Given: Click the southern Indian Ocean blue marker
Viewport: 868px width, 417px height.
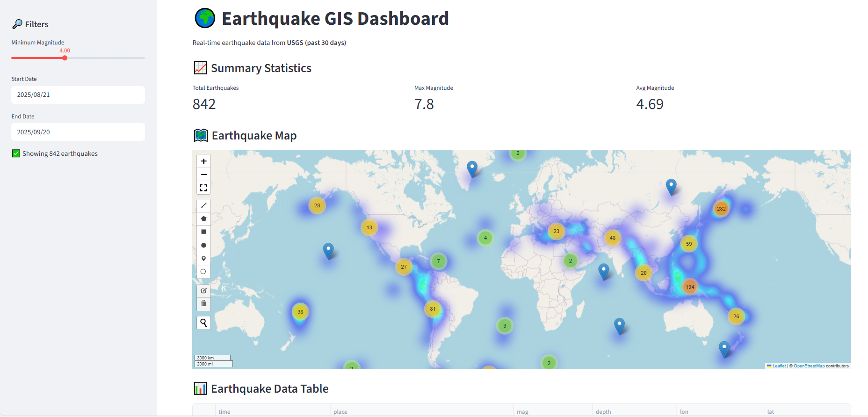Looking at the screenshot, I should tap(619, 326).
